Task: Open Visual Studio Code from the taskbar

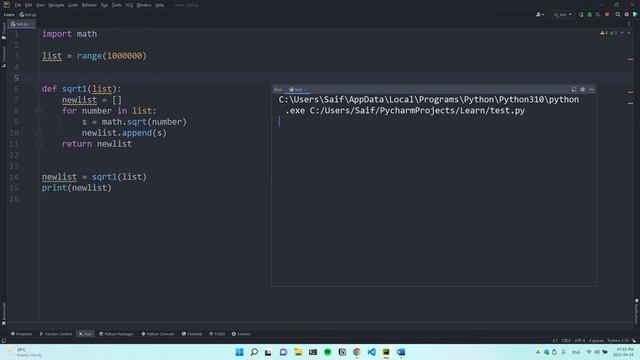Action: coord(371,352)
